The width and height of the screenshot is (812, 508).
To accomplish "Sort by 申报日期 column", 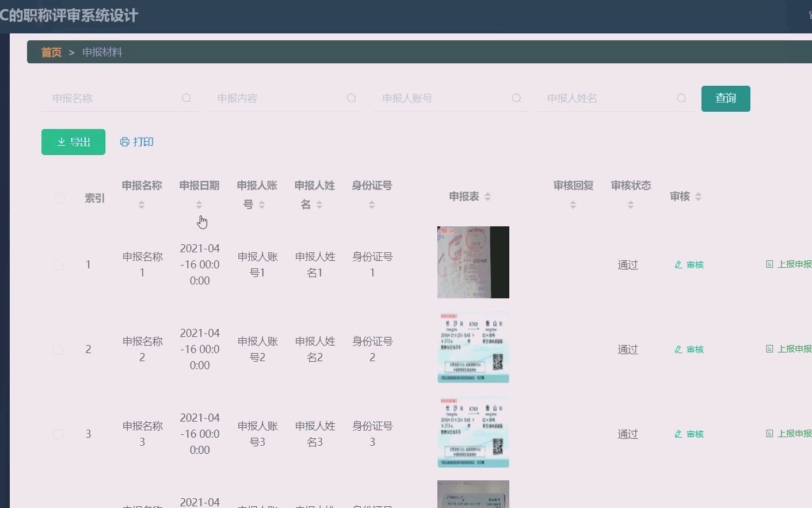I will click(x=199, y=204).
